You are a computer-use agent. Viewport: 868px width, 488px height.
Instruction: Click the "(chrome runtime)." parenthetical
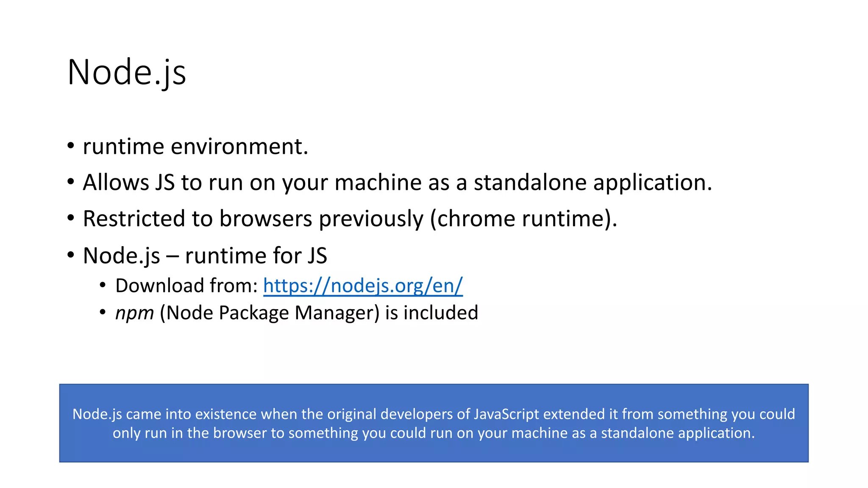523,219
